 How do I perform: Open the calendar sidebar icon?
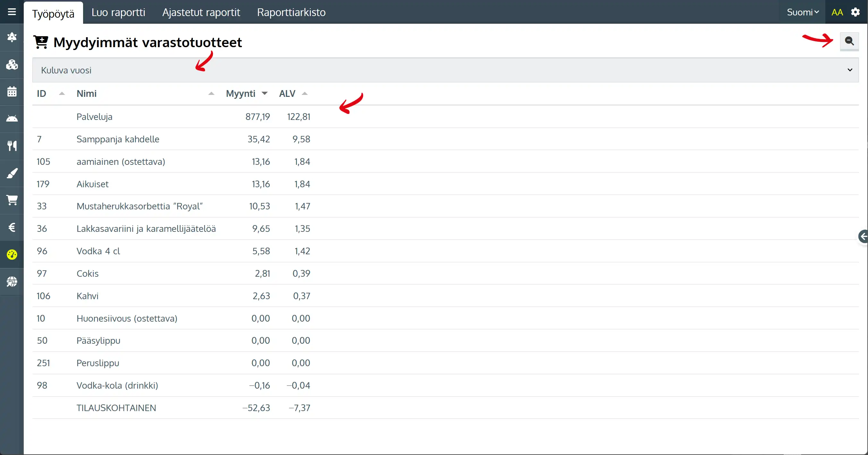point(12,91)
